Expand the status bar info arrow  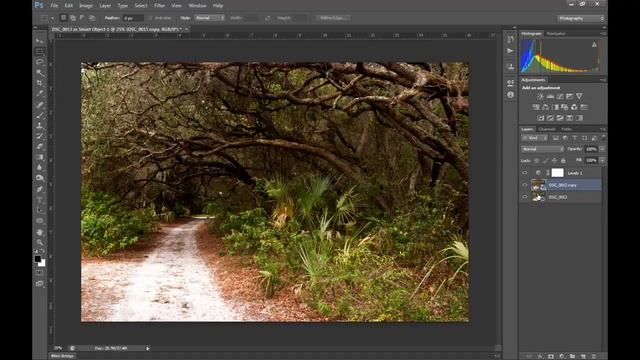(x=148, y=348)
